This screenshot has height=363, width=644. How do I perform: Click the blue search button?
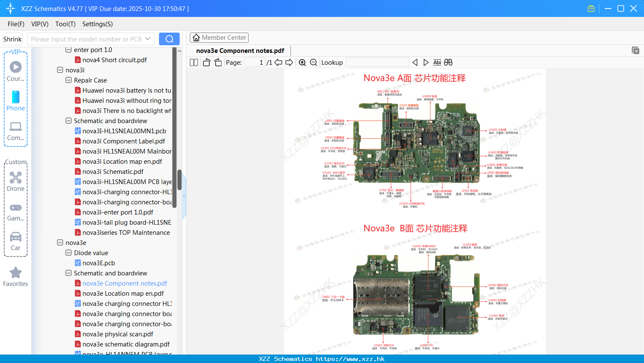pos(169,39)
